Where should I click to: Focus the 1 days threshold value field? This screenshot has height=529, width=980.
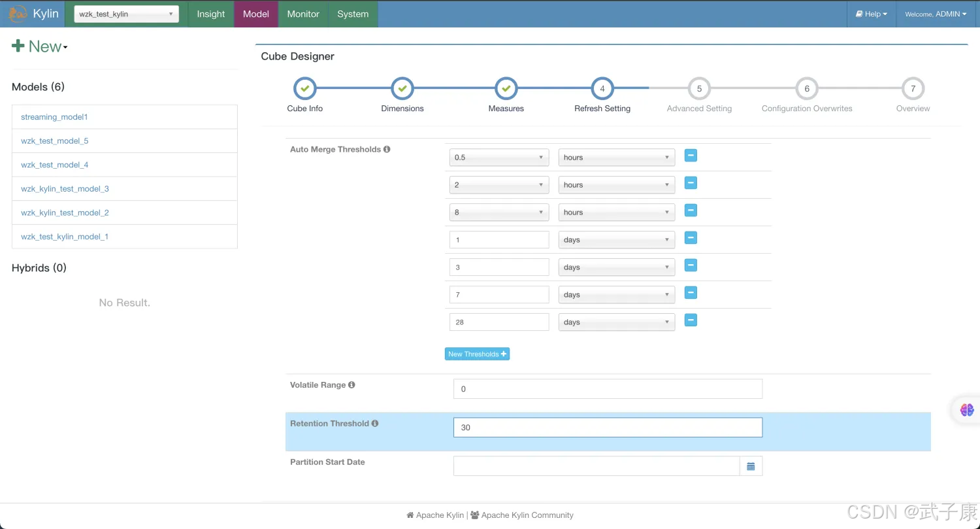499,240
